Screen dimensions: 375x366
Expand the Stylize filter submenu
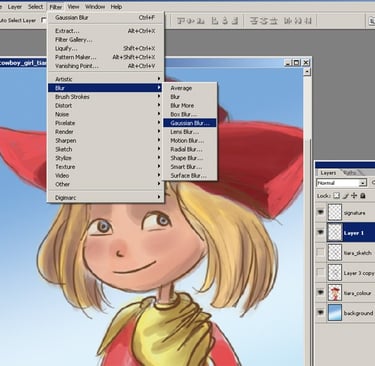pos(105,158)
